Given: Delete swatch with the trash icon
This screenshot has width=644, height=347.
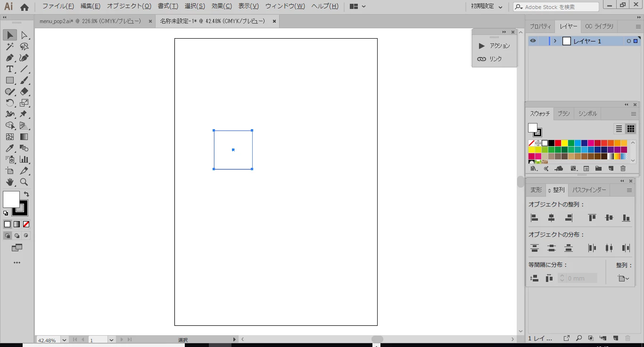Looking at the screenshot, I should [623, 168].
